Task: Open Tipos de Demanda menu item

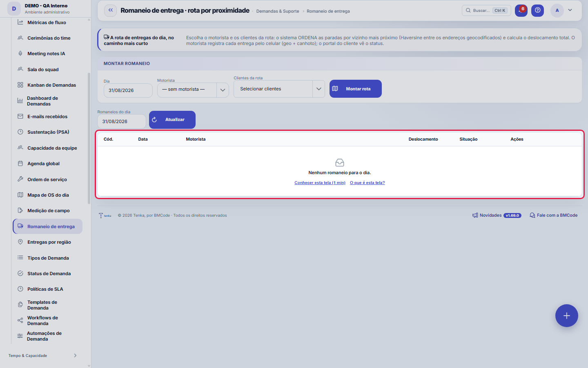Action: (47, 258)
